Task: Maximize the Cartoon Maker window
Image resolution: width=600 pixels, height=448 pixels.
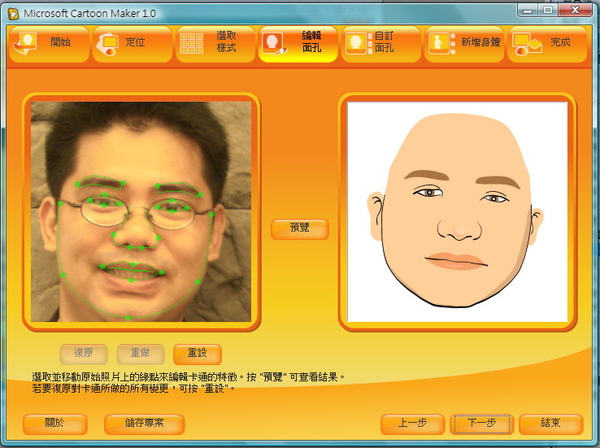Action: (x=548, y=10)
